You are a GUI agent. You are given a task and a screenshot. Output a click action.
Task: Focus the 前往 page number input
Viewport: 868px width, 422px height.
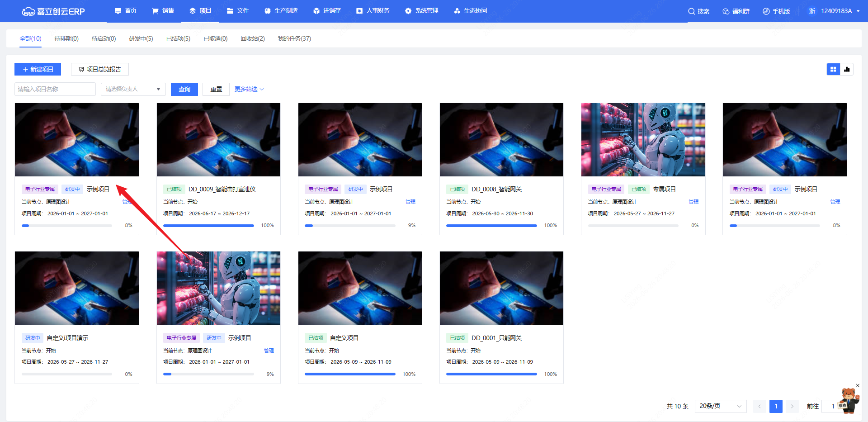[833, 406]
